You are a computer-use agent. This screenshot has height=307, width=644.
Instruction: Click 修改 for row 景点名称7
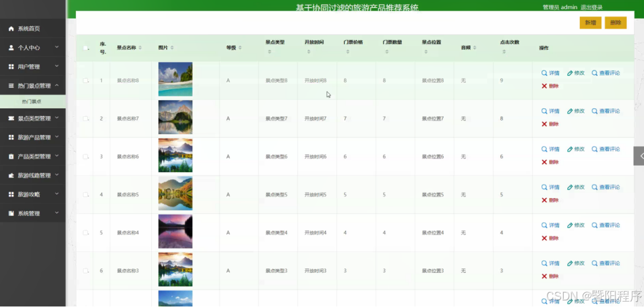coord(576,111)
